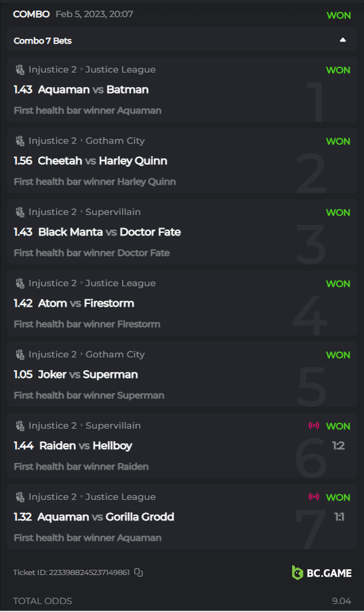Click esports fist icon on Atom vs Firestorm bet

(x=20, y=283)
